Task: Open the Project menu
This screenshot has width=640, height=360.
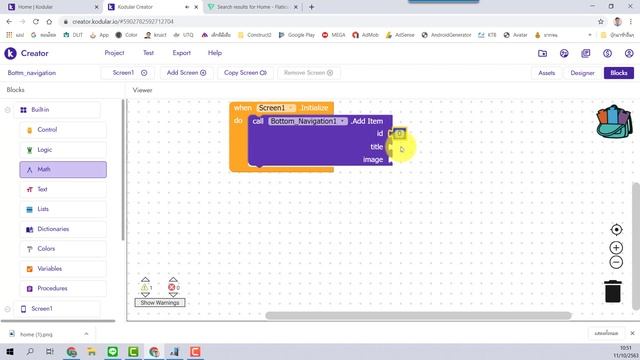Action: tap(114, 53)
